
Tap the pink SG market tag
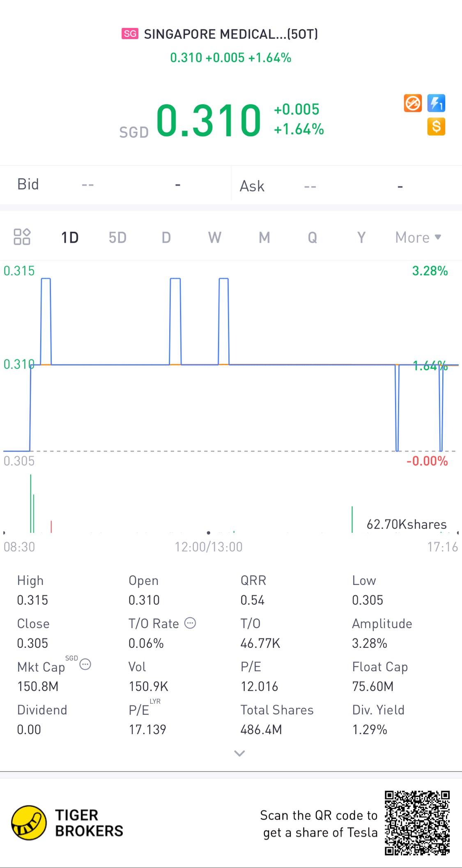click(130, 34)
